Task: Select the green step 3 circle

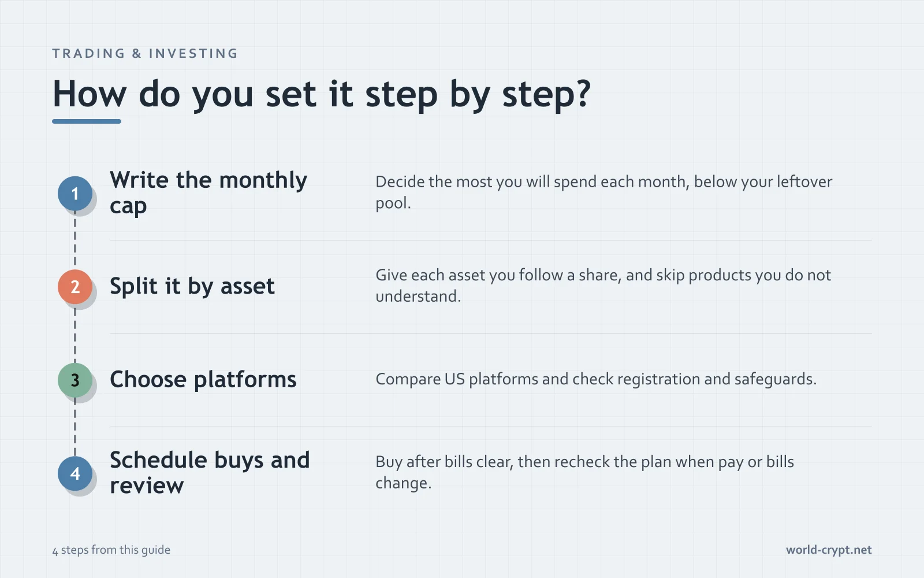Action: click(75, 380)
